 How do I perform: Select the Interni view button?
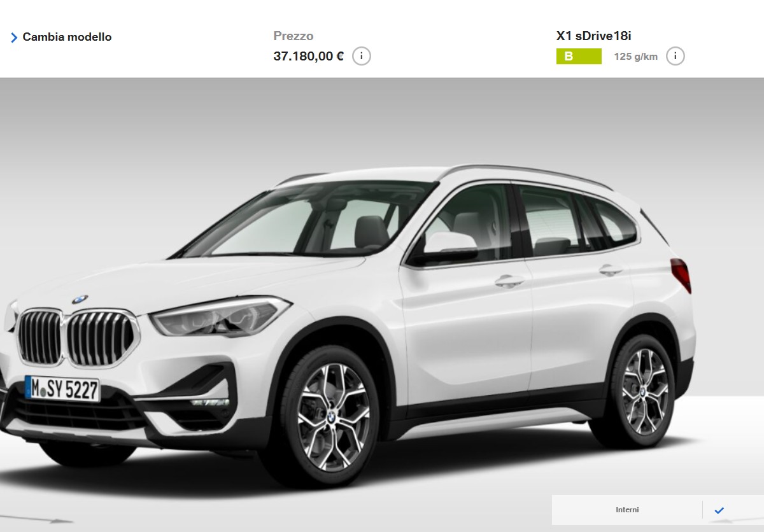[x=627, y=510]
